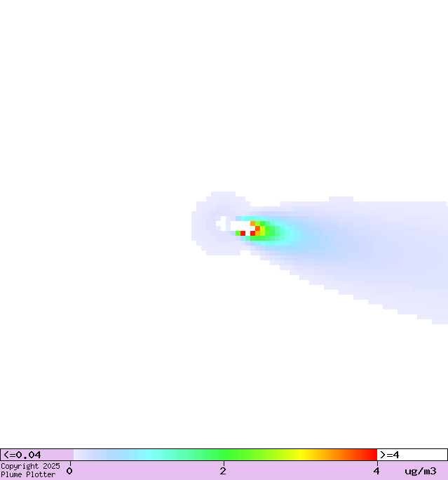Click the '<=0.04' legend box
Screen dimensions: 448x480
click(36, 455)
